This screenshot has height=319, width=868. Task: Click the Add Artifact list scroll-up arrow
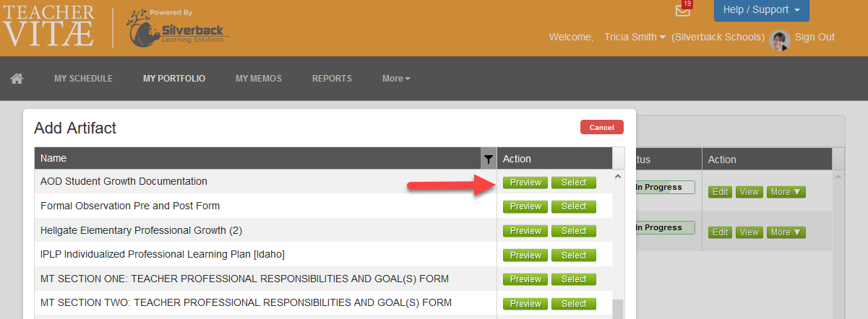tap(618, 177)
